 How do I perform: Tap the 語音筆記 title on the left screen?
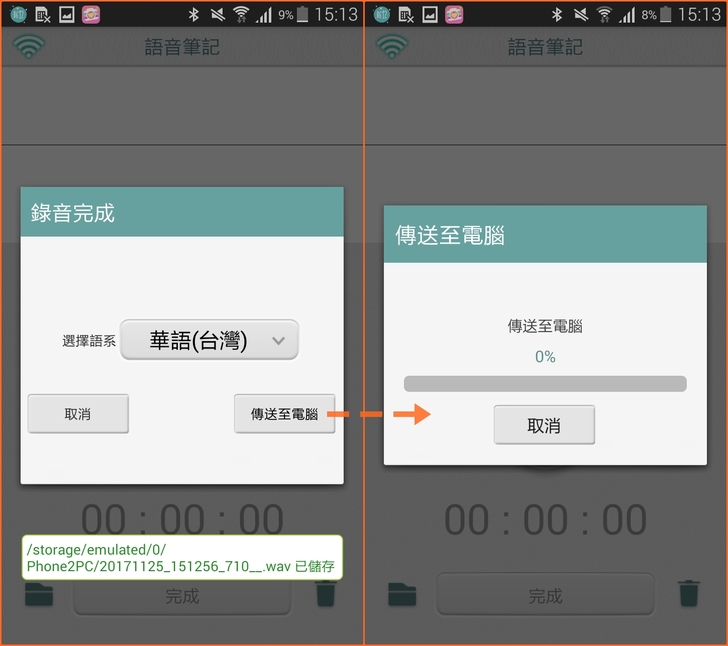point(182,47)
